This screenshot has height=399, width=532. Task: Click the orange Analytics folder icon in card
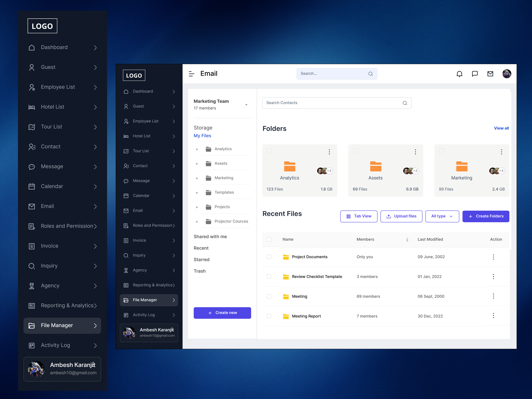pyautogui.click(x=289, y=166)
